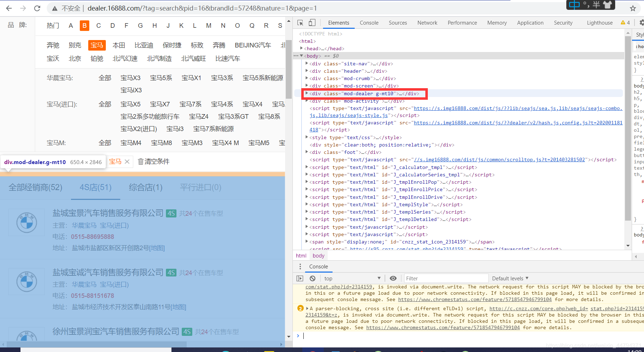Select the 宝马M4 model link
The image size is (644, 352).
coord(131,143)
